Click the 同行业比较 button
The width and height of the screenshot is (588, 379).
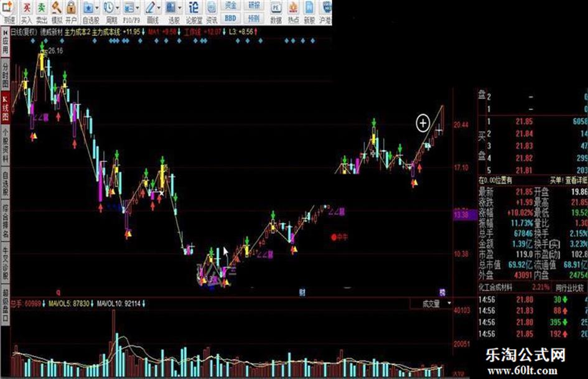click(x=569, y=288)
